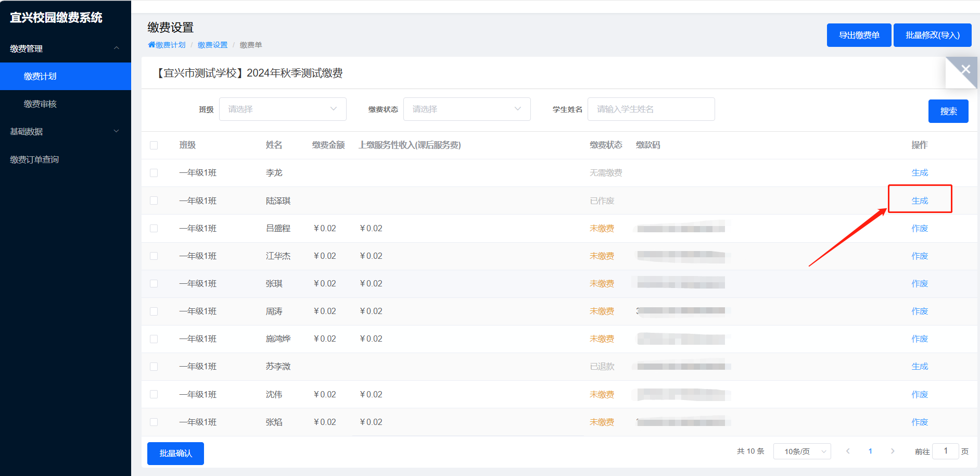Open the 缴费状态 dropdown selector
This screenshot has height=476, width=980.
point(467,109)
